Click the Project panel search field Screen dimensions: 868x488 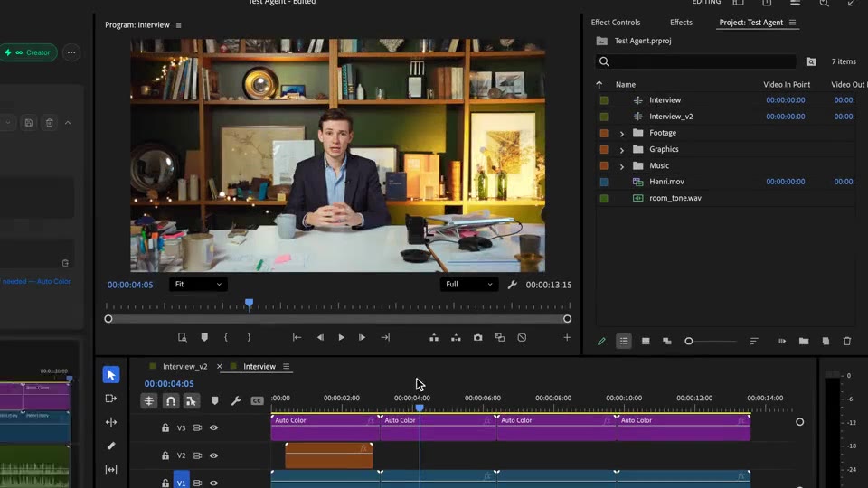pyautogui.click(x=696, y=62)
